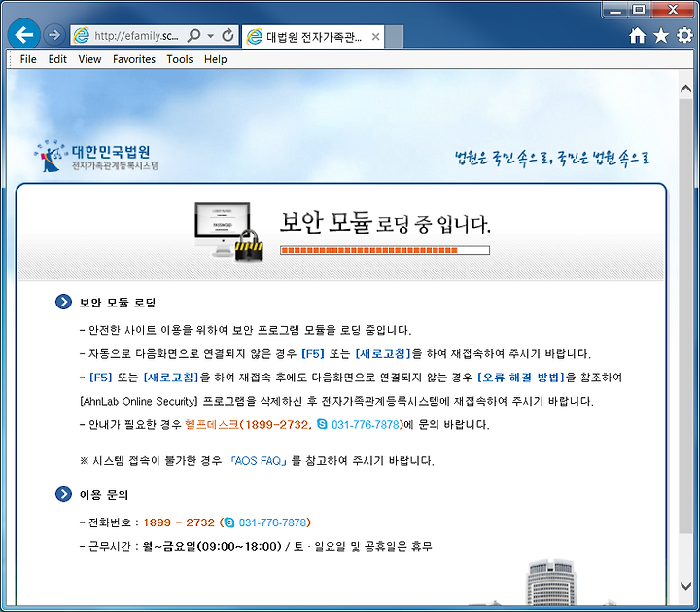Click the browser Forward arrow button
This screenshot has height=612, width=700.
point(54,35)
